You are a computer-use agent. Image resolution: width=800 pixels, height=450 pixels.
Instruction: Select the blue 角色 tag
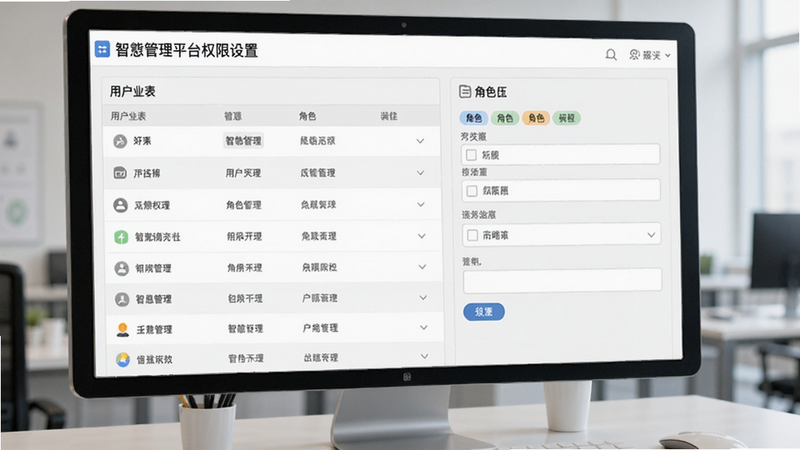point(473,118)
